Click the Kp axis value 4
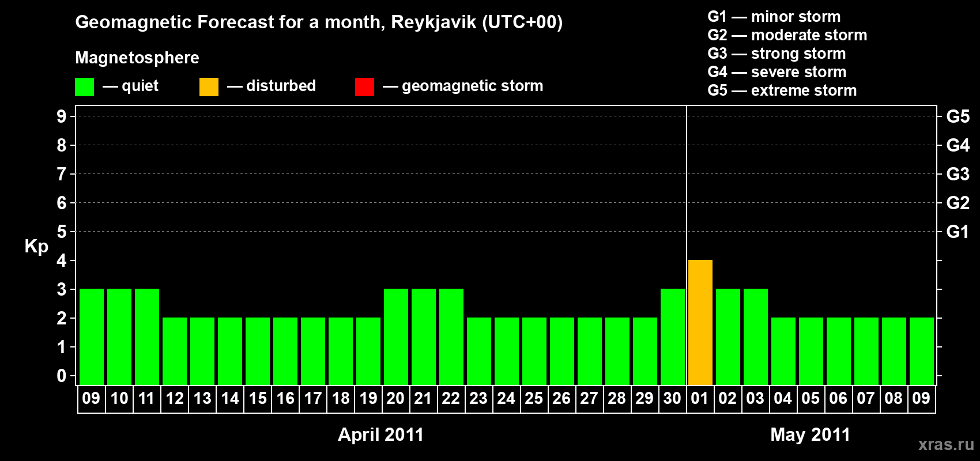The image size is (980, 461). pyautogui.click(x=62, y=260)
